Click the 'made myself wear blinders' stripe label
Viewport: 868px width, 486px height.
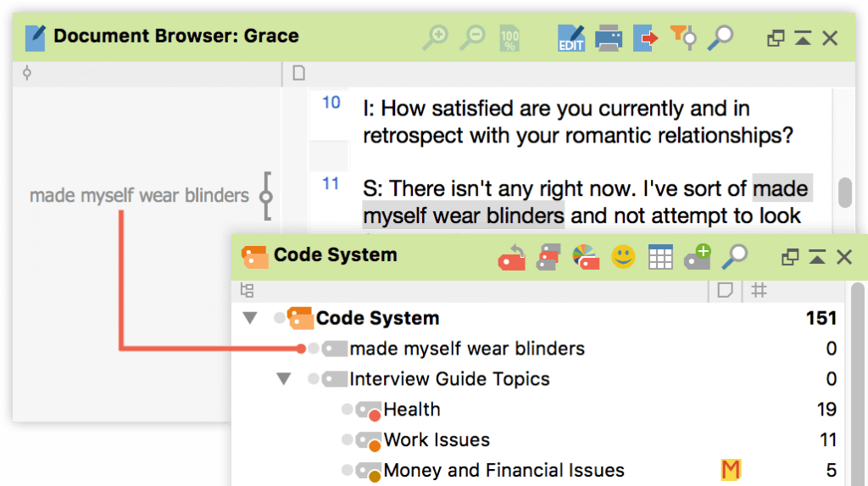pyautogui.click(x=140, y=196)
